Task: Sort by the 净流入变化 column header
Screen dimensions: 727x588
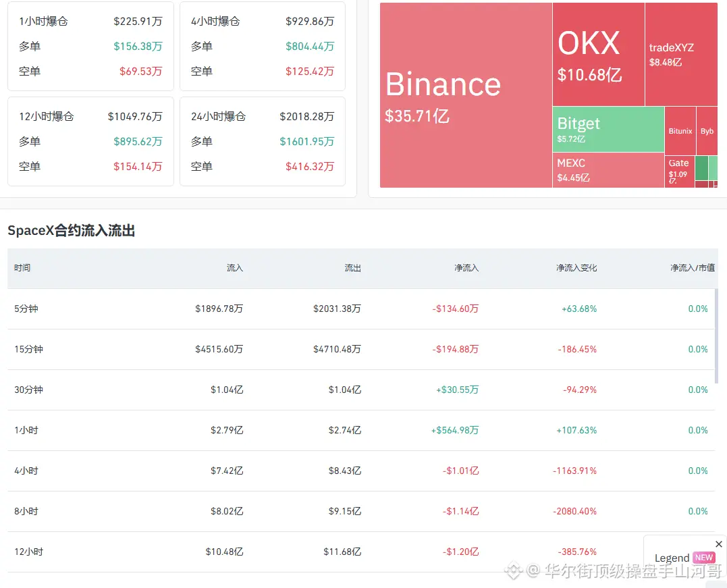Action: click(x=576, y=267)
